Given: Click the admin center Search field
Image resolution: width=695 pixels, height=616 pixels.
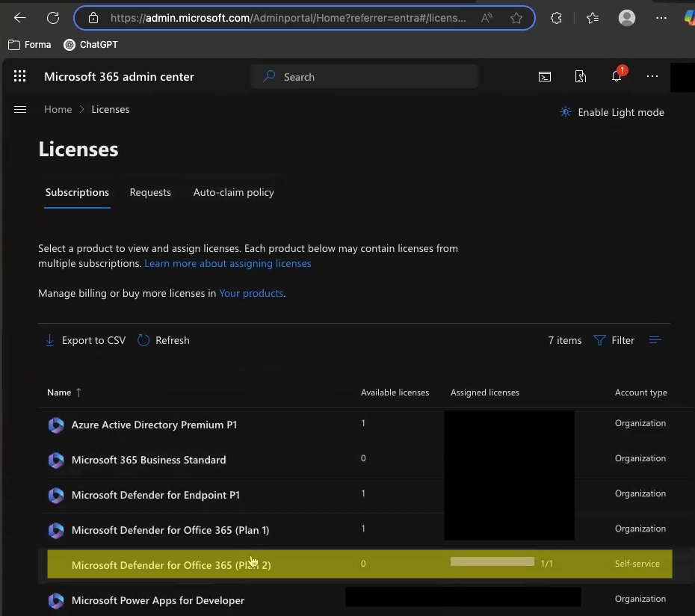Looking at the screenshot, I should pyautogui.click(x=364, y=76).
